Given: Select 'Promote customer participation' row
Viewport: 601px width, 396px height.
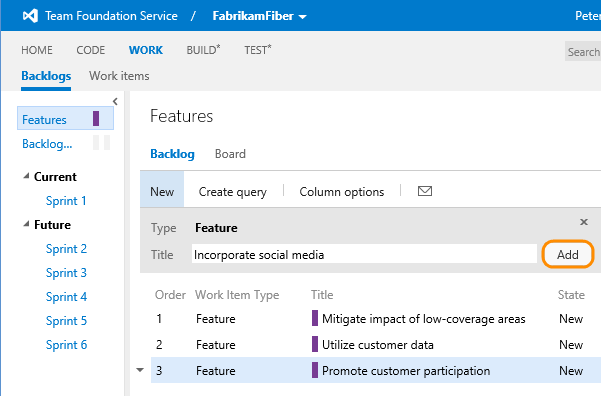Looking at the screenshot, I should [x=376, y=370].
